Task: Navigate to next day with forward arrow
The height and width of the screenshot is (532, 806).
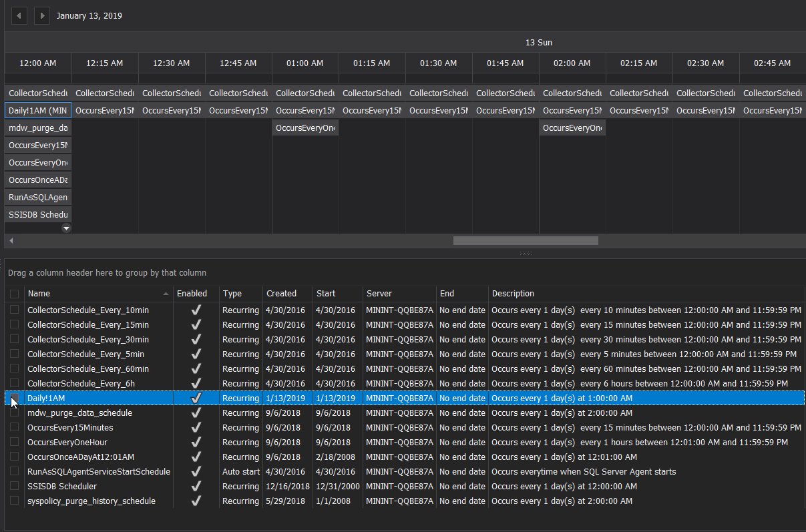Action: (41, 15)
